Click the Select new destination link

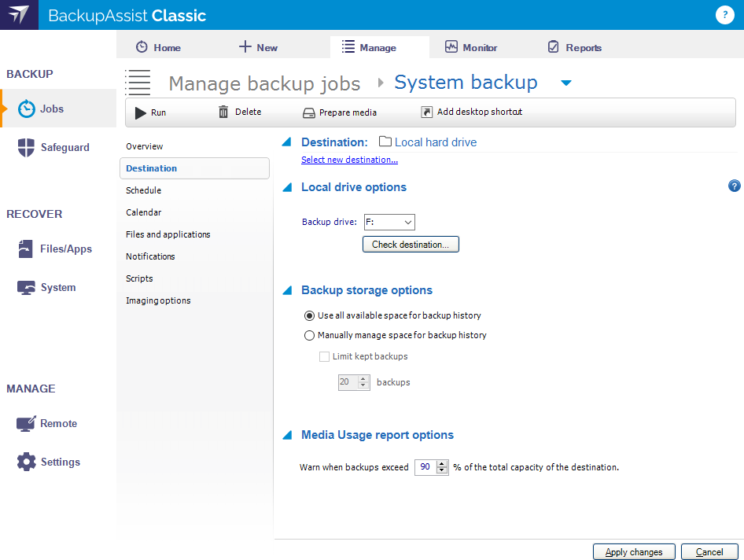pos(349,160)
